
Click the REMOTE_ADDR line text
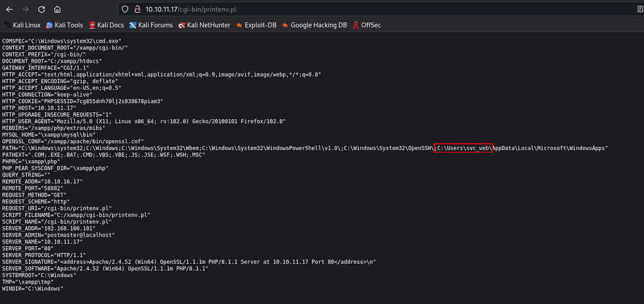pyautogui.click(x=43, y=182)
